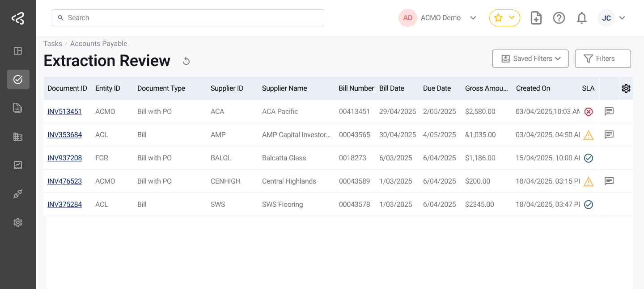
Task: Sort by Bill Date column header
Action: coord(392,88)
